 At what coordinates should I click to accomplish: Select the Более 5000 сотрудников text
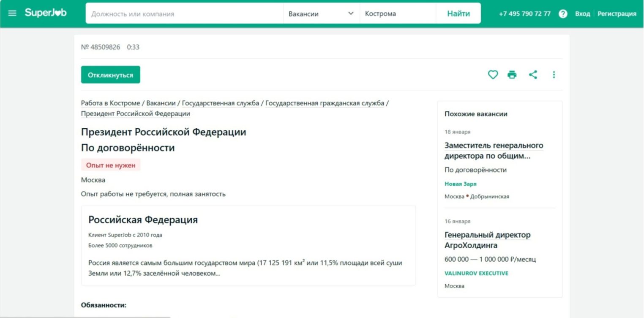coord(120,245)
